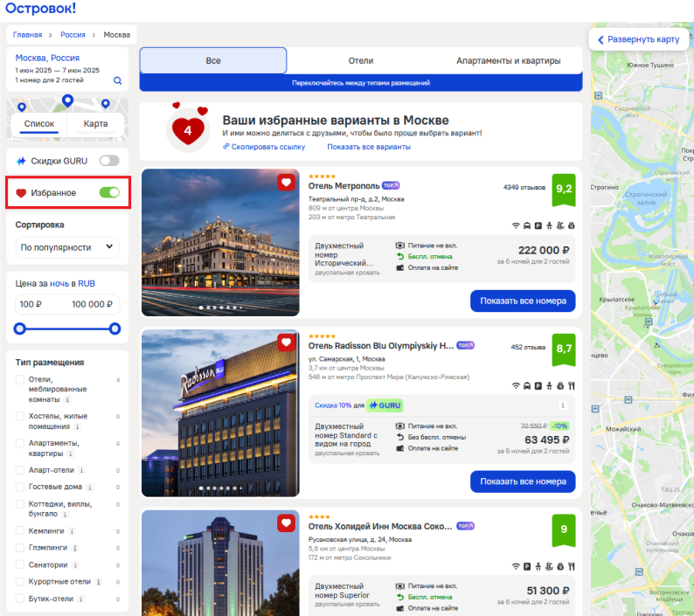This screenshot has height=616, width=694.
Task: Check Апартаменты, квартиры checkbox
Action: click(x=20, y=443)
